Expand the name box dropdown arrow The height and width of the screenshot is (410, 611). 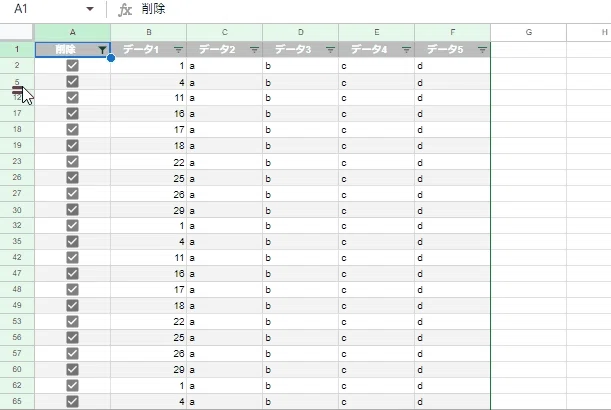point(90,9)
